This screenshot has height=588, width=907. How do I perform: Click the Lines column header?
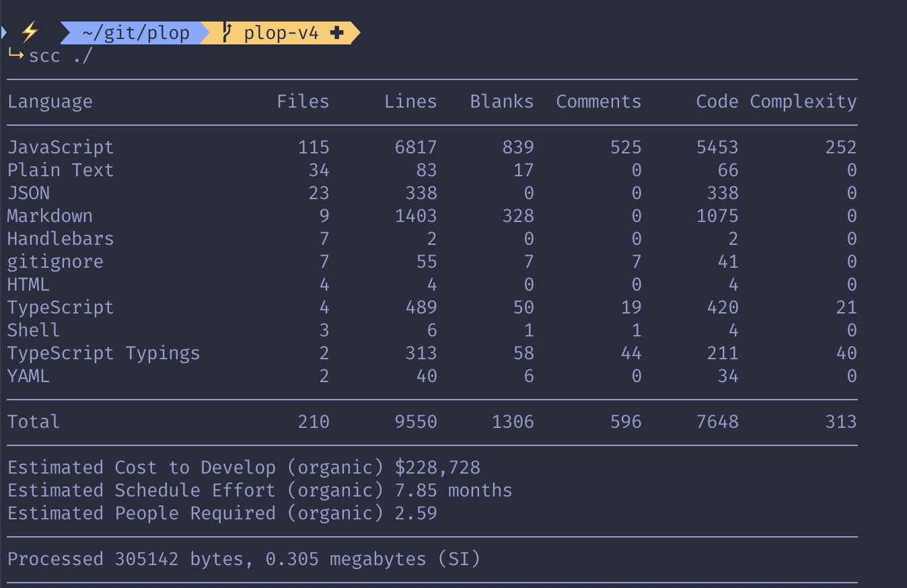[x=410, y=101]
